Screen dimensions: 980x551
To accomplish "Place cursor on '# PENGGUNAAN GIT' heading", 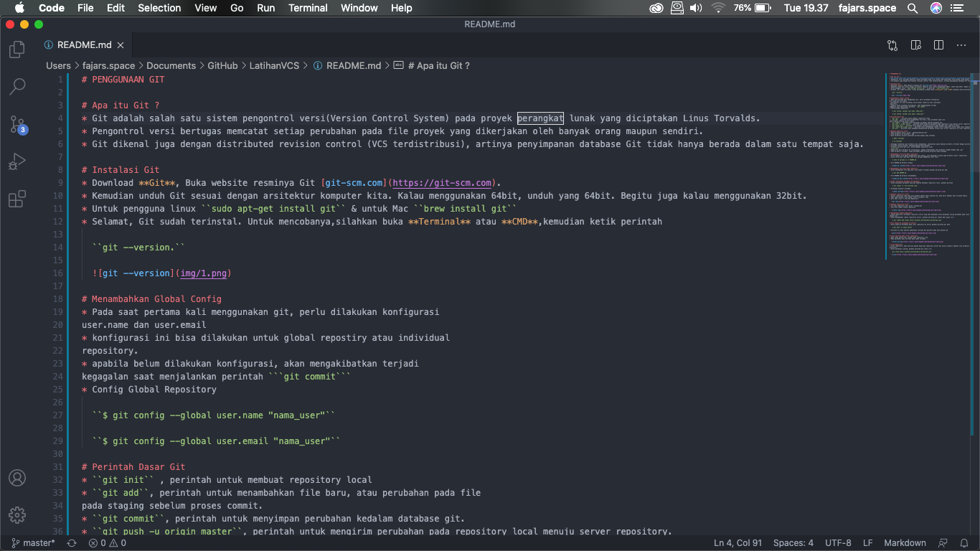I will 123,80.
